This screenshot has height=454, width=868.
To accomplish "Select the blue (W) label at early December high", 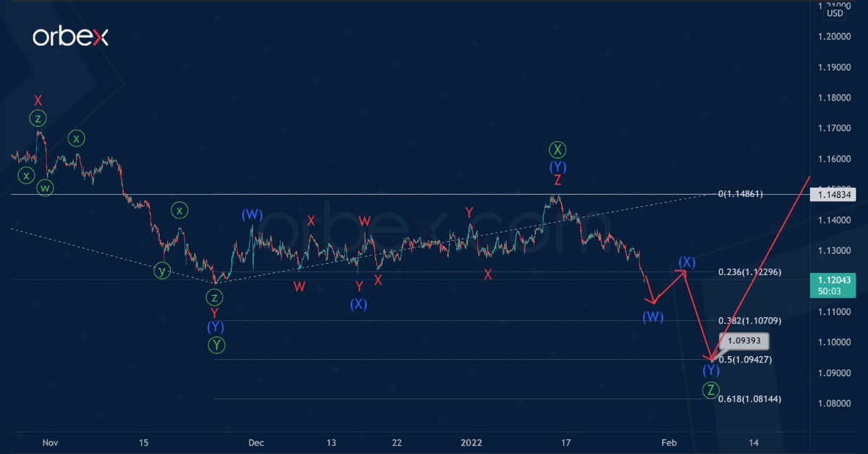I will (x=252, y=214).
